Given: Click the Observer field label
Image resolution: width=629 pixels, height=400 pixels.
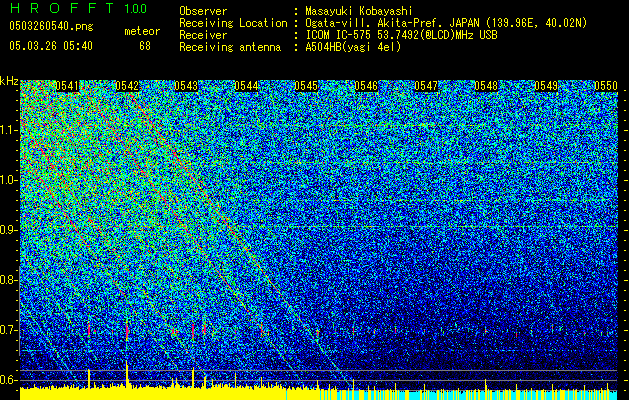Looking at the screenshot, I should [x=203, y=11].
